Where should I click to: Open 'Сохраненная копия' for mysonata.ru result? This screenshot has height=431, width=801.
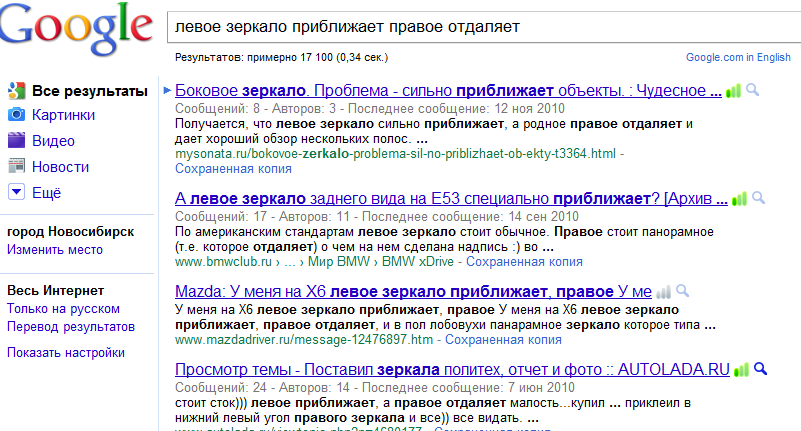(233, 169)
